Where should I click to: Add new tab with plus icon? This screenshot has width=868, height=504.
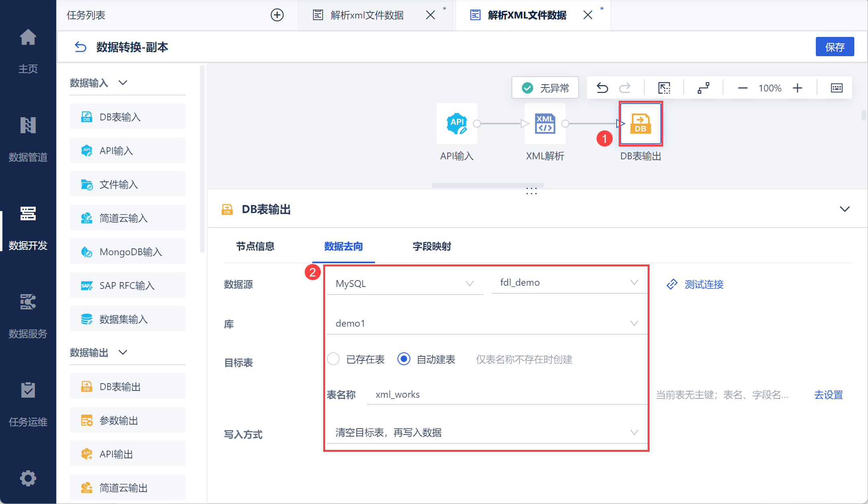(277, 15)
